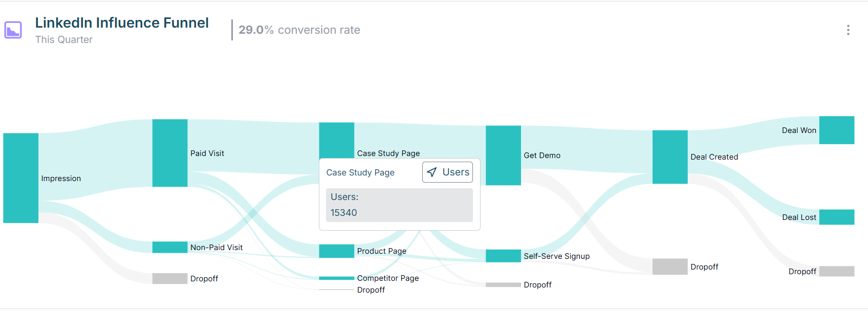Click the LinkedIn Influence Funnel title

[x=122, y=23]
